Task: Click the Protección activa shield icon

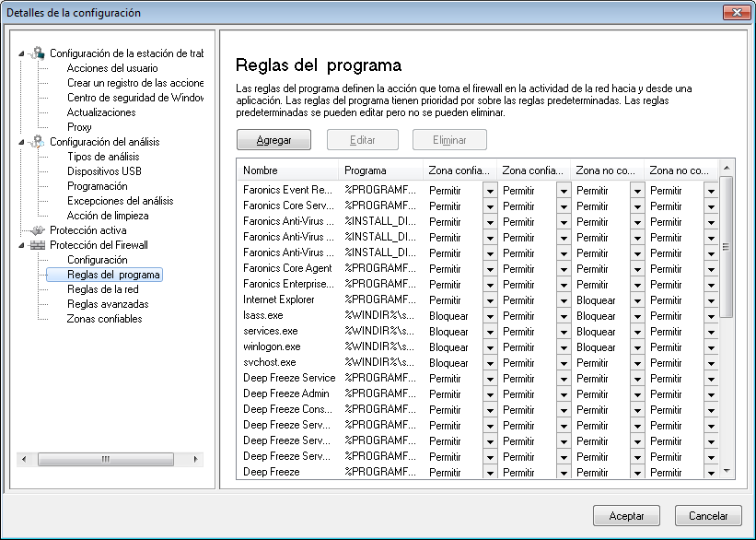Action: click(37, 230)
